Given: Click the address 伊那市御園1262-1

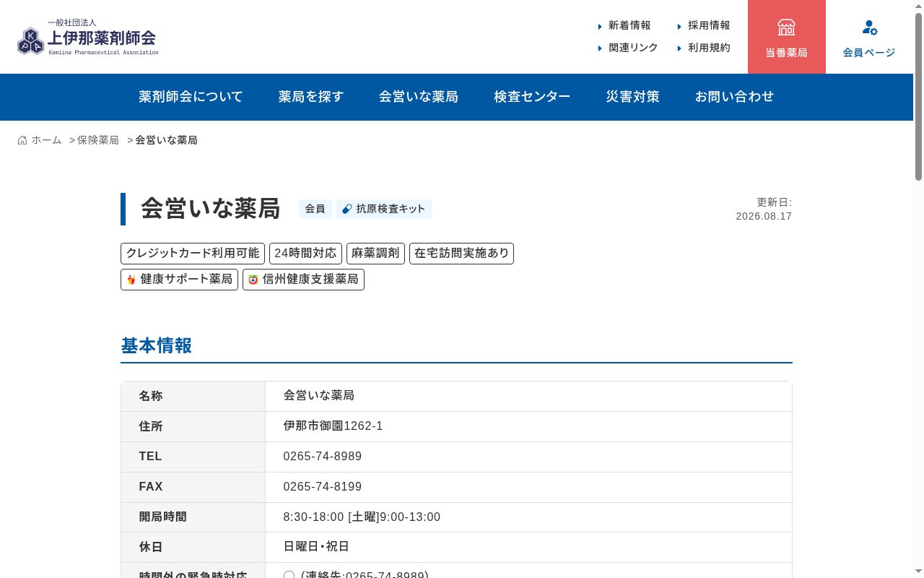Looking at the screenshot, I should tap(333, 426).
